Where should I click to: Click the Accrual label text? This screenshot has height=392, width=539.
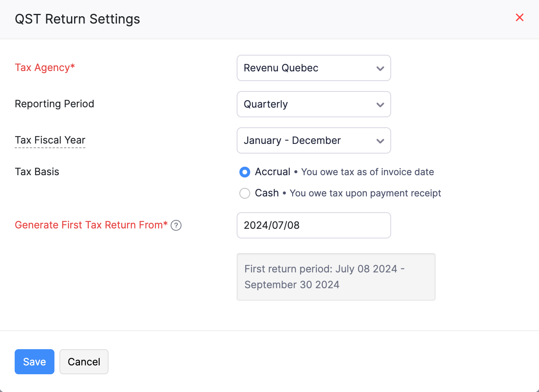[272, 172]
